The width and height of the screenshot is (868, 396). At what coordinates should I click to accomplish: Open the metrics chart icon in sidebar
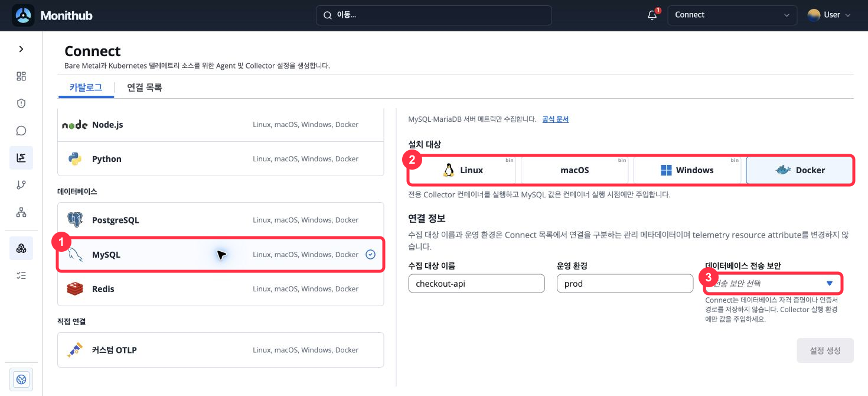coord(21,158)
